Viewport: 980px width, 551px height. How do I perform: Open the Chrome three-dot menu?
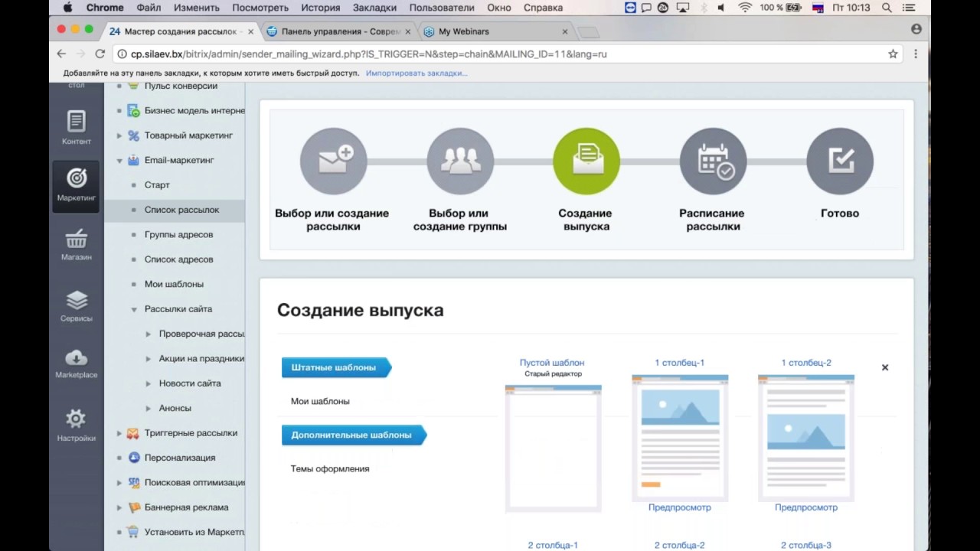tap(916, 54)
